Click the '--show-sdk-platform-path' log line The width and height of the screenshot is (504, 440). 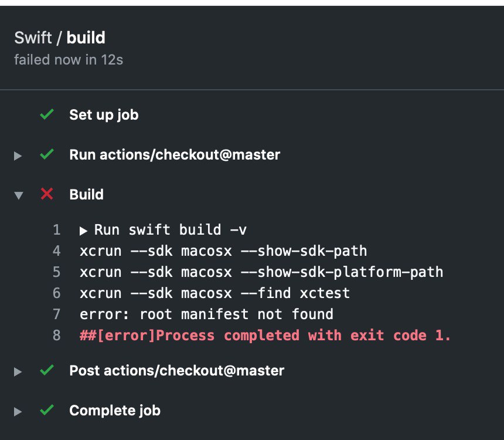tap(261, 272)
